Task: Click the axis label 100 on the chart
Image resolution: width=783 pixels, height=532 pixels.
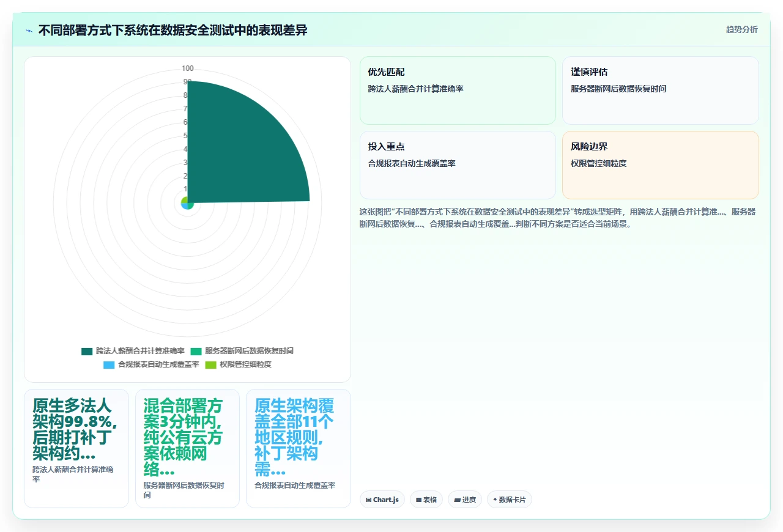Action: tap(188, 68)
